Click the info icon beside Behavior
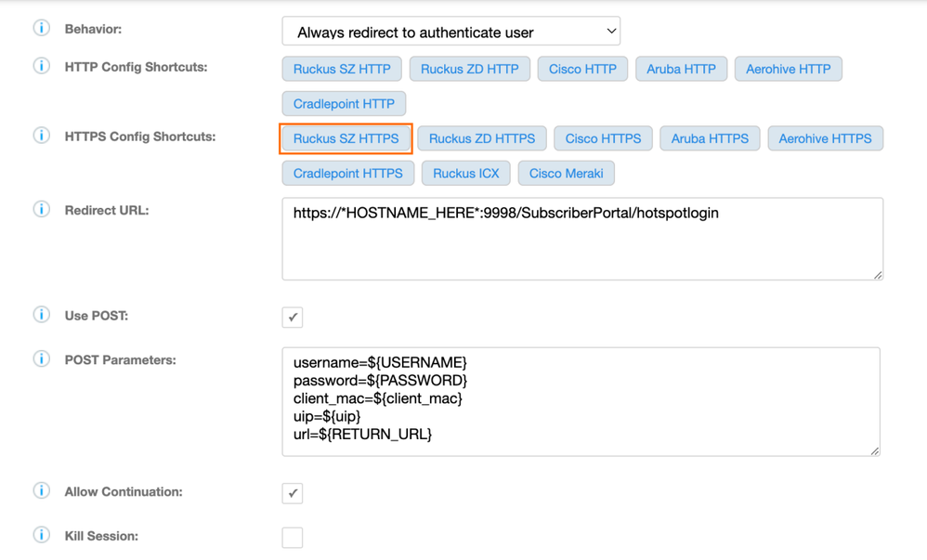The image size is (927, 560). 42,29
